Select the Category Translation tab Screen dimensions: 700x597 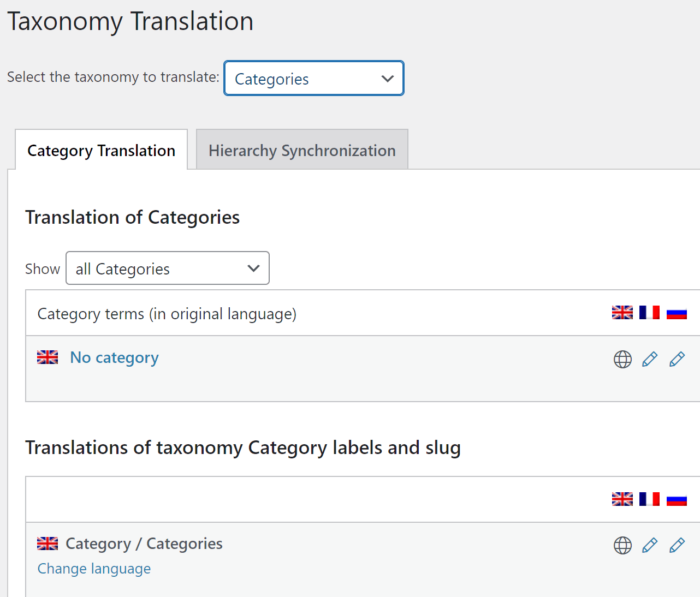coord(102,150)
